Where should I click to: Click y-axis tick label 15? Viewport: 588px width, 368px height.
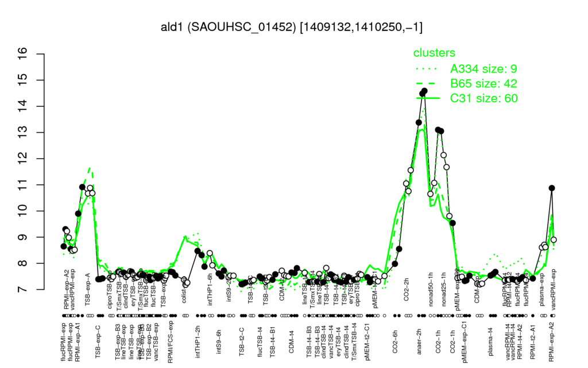pyautogui.click(x=23, y=80)
